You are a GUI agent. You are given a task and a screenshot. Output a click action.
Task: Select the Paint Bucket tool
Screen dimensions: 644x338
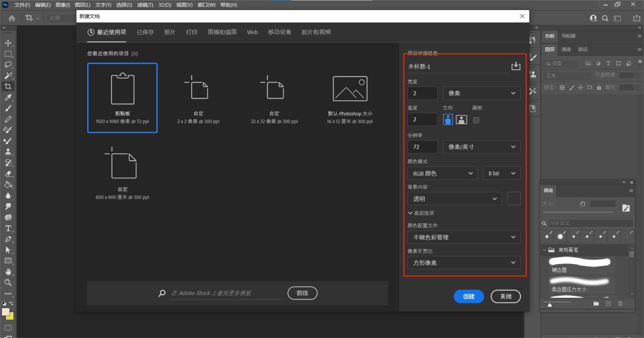[8, 184]
